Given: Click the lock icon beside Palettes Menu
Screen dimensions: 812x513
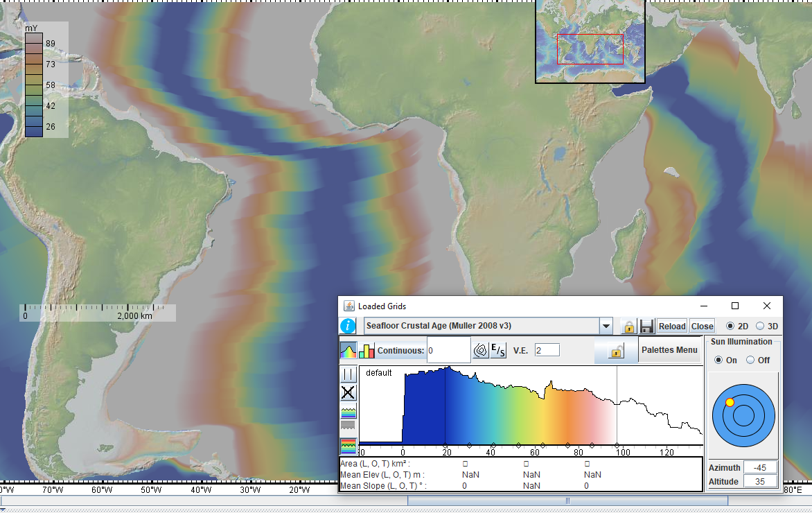Looking at the screenshot, I should pyautogui.click(x=616, y=351).
